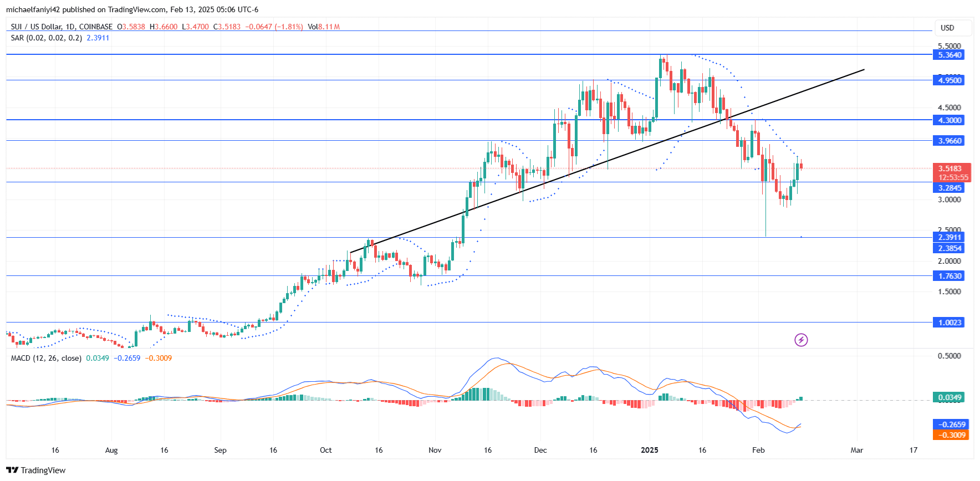Click the 1.7630 price level label

click(x=950, y=276)
